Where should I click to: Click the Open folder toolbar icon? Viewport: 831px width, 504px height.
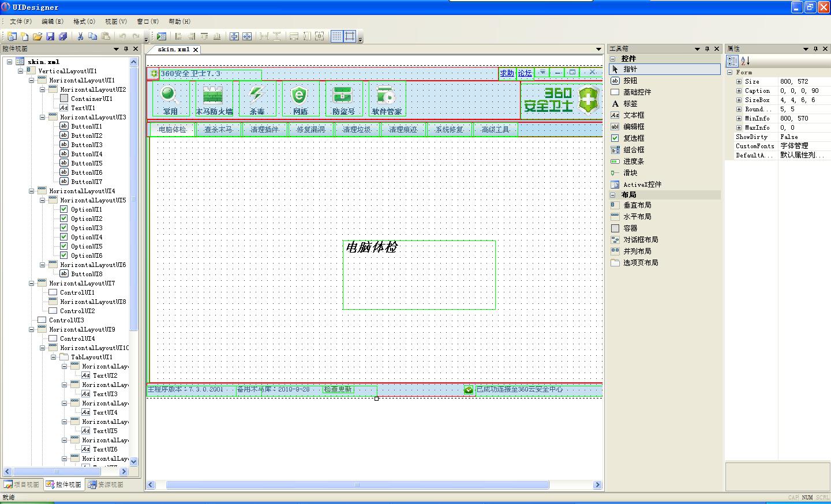[38, 36]
